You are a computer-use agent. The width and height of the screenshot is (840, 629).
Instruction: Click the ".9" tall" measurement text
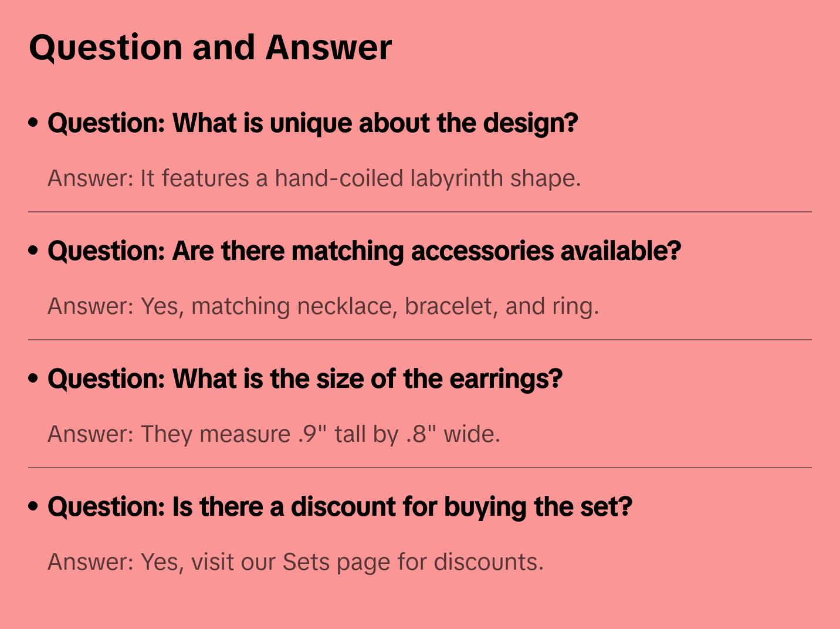[332, 434]
